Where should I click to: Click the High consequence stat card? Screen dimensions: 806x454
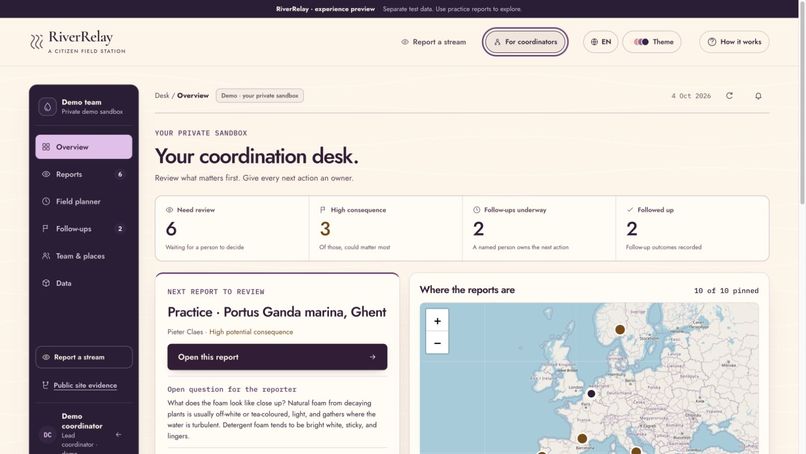pos(386,228)
